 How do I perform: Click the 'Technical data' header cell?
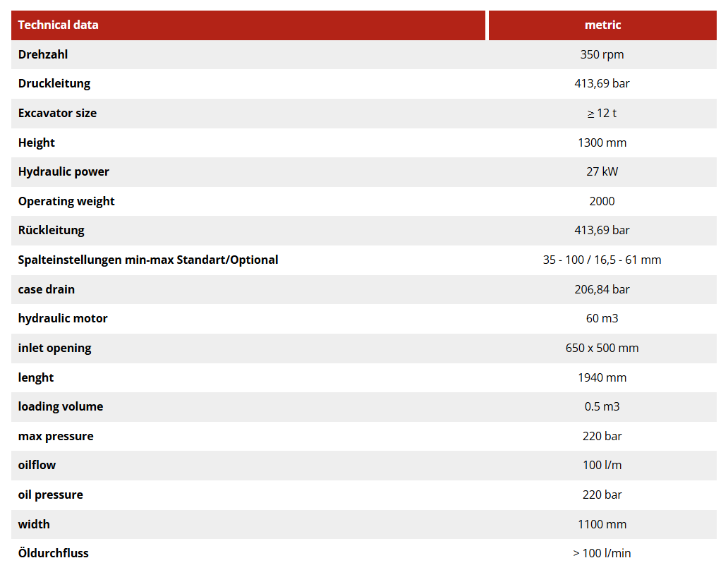(x=248, y=25)
